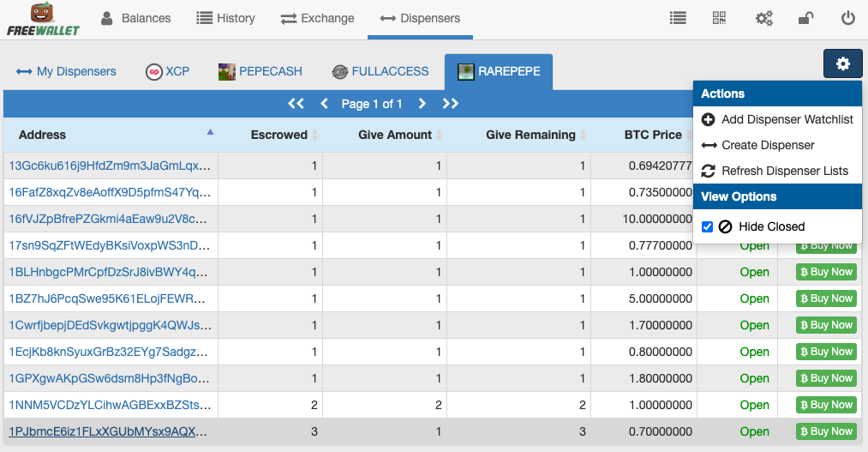Click the Page 1 of 1 label

pyautogui.click(x=372, y=104)
